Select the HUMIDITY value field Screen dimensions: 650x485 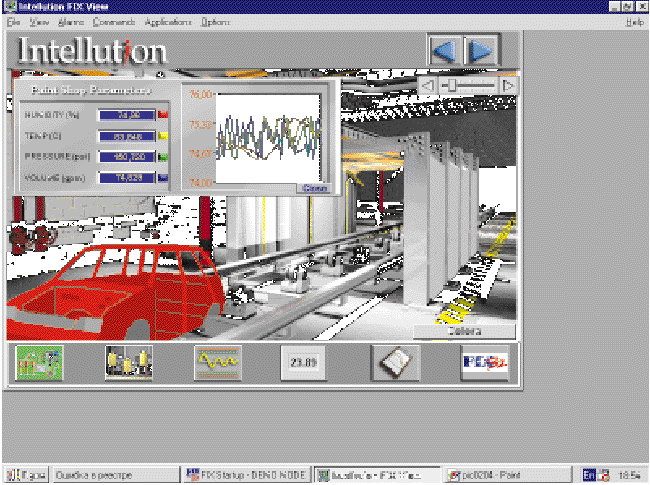127,115
